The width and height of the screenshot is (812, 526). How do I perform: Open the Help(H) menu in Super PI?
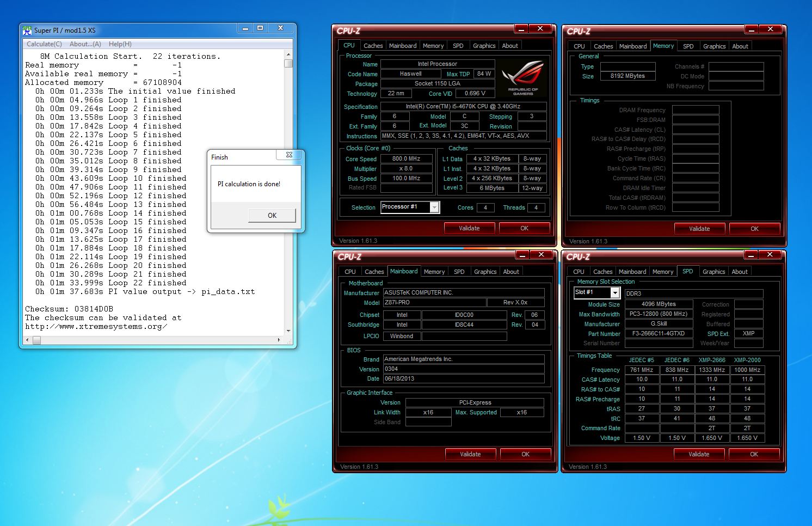pos(120,44)
